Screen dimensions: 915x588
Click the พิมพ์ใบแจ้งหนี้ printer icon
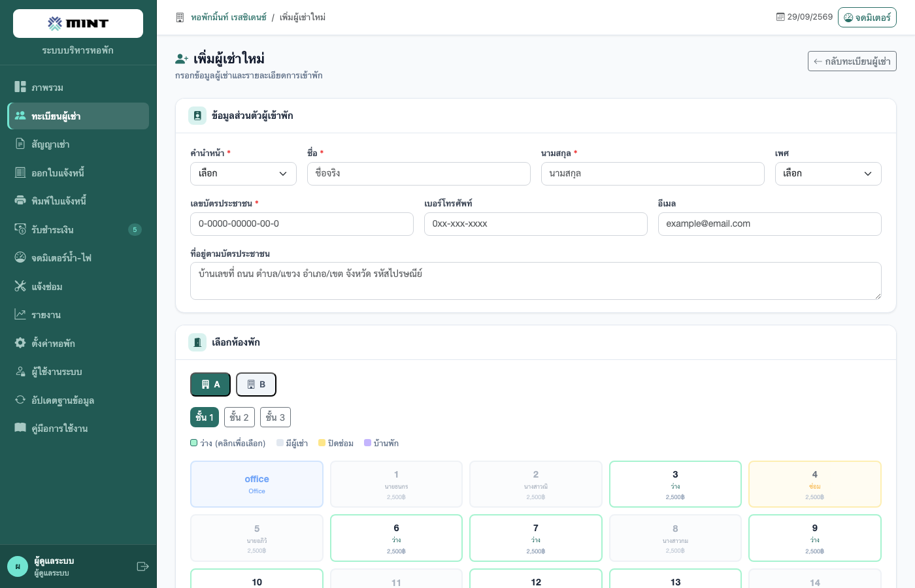point(20,201)
